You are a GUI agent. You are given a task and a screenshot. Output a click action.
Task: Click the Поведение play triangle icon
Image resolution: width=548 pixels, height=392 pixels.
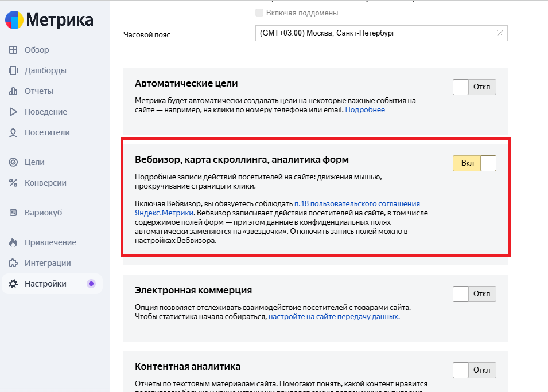[13, 112]
